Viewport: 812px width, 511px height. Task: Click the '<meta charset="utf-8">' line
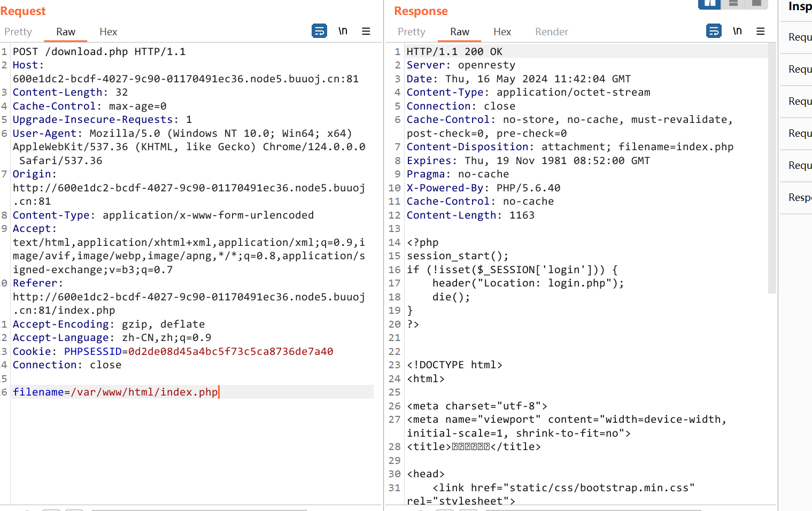coord(477,406)
